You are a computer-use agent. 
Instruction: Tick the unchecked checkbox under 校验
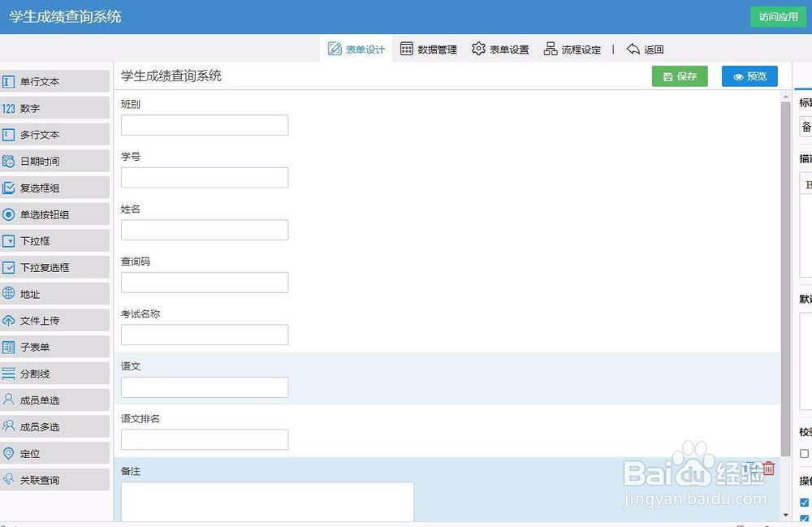[x=804, y=453]
